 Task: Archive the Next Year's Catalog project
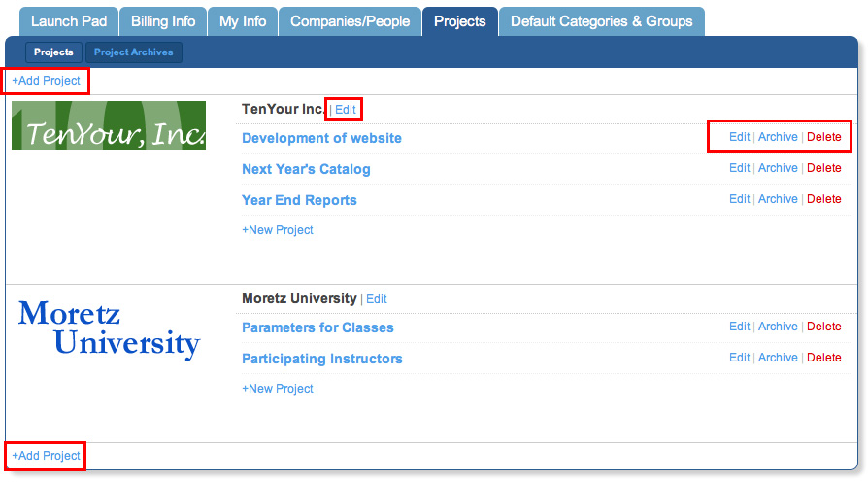[x=778, y=168]
